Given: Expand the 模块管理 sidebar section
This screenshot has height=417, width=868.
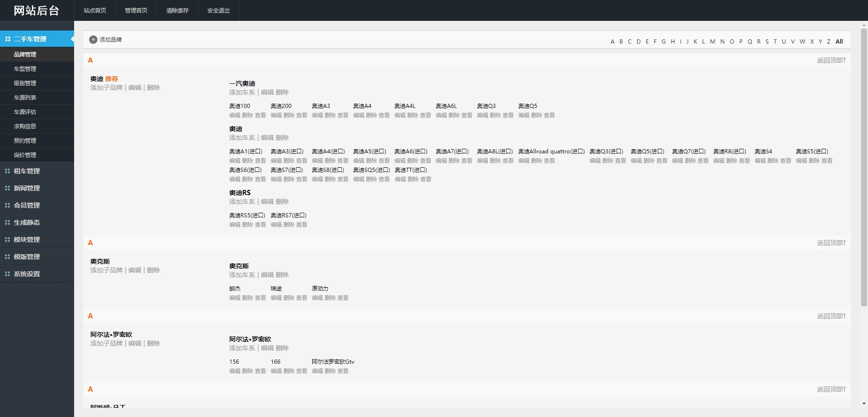Looking at the screenshot, I should click(x=37, y=240).
